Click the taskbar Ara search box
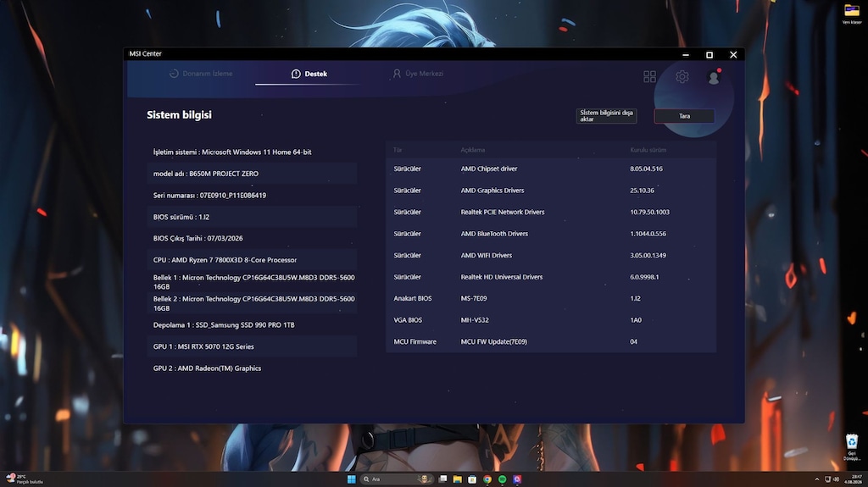The height and width of the screenshot is (487, 868). [397, 479]
